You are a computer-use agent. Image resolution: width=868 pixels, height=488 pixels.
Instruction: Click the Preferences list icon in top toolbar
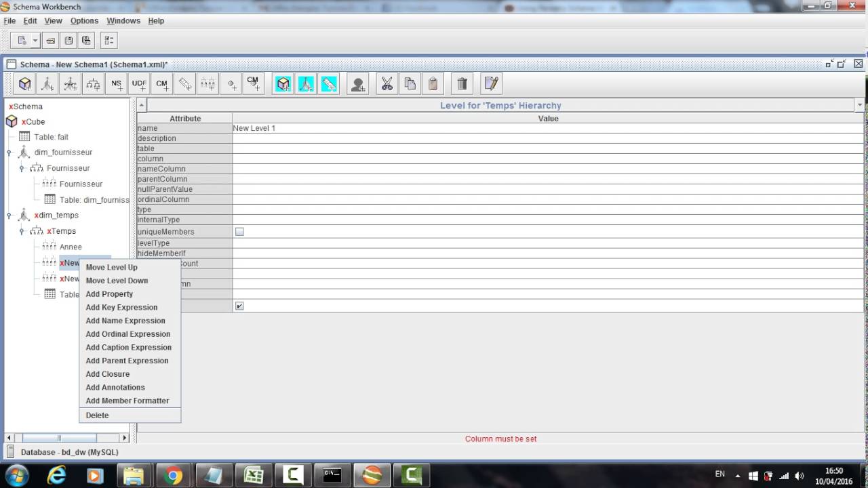(x=109, y=41)
